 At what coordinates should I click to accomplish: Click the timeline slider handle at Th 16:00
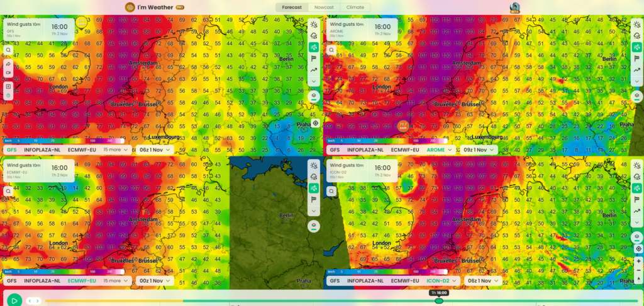[x=438, y=301]
